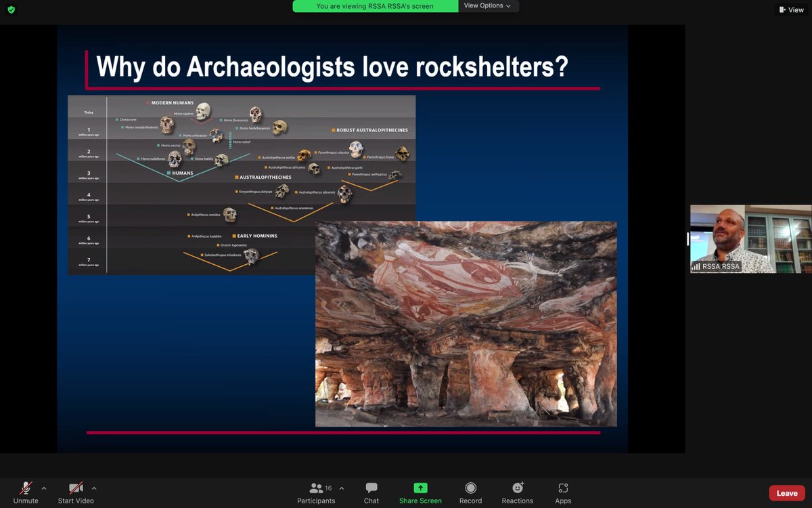
Task: Select RSSA RSSA's video thumbnail
Action: point(750,239)
